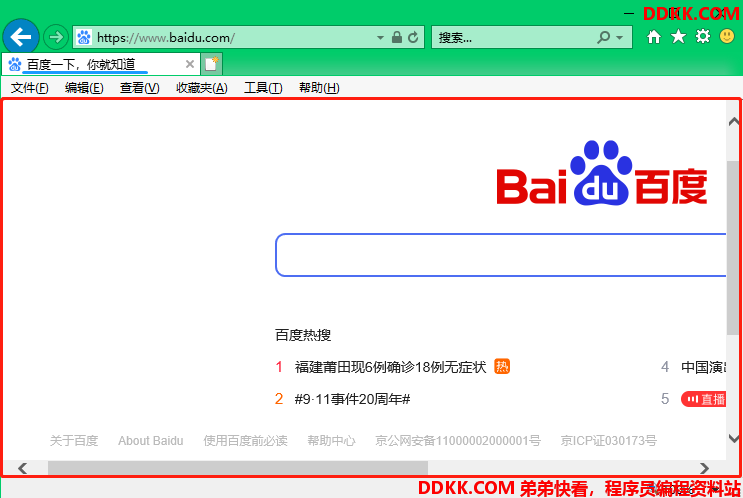The height and width of the screenshot is (498, 743).
Task: Open the 帮助中心 footer link
Action: coord(331,441)
